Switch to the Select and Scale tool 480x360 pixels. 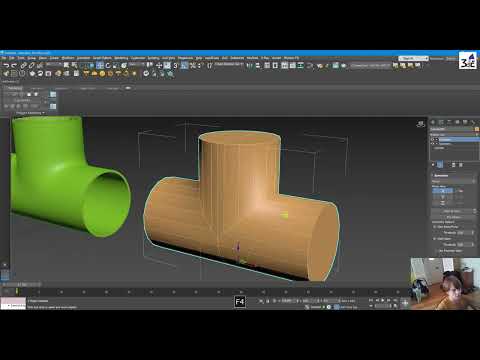(x=115, y=65)
